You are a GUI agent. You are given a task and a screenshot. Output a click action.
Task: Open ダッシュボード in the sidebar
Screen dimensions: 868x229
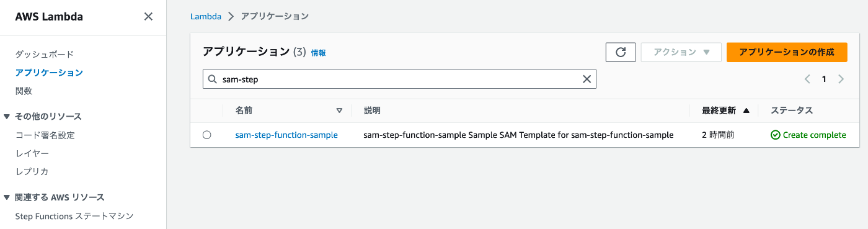(45, 54)
